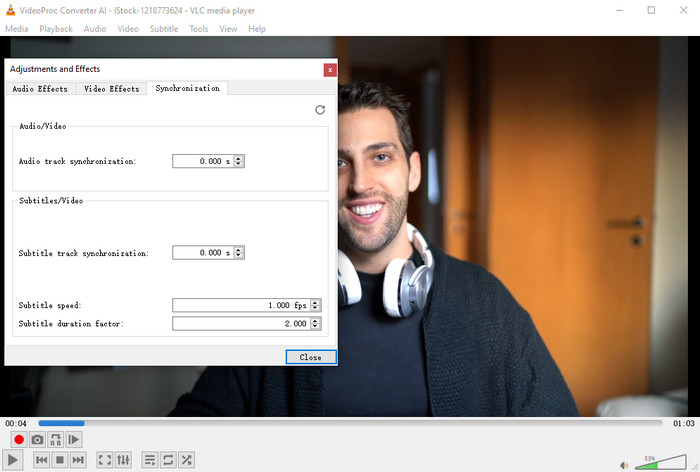Open extended settings equalizer icon
700x472 pixels.
(123, 460)
